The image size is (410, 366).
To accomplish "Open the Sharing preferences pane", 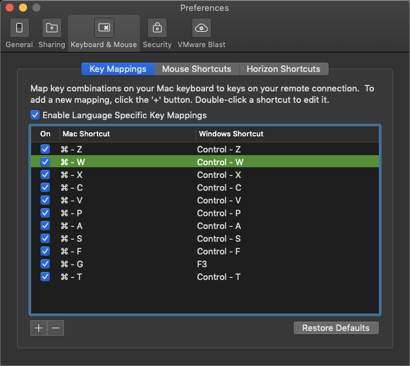I will pyautogui.click(x=52, y=33).
